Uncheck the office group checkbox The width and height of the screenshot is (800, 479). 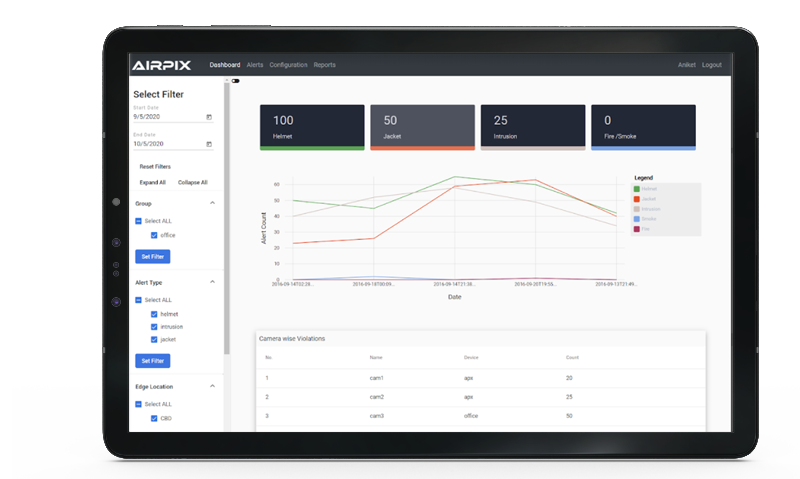pos(154,235)
